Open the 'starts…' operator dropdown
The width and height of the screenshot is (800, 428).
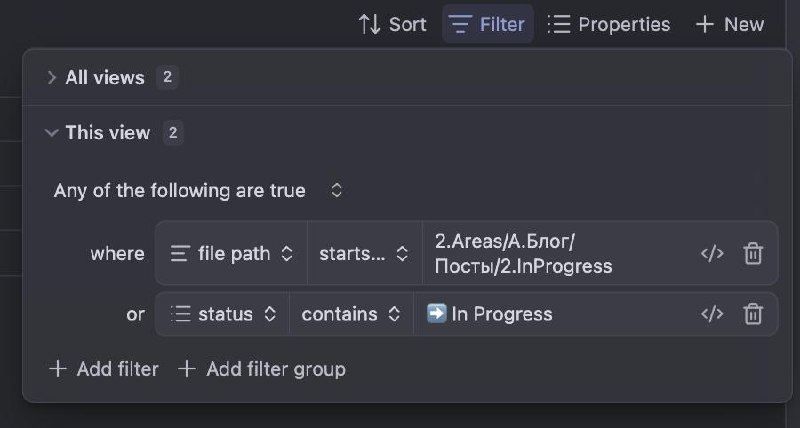pyautogui.click(x=364, y=254)
